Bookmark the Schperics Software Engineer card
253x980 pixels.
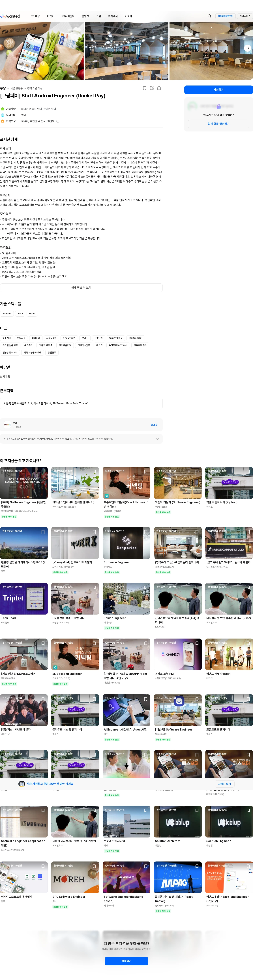pyautogui.click(x=145, y=532)
